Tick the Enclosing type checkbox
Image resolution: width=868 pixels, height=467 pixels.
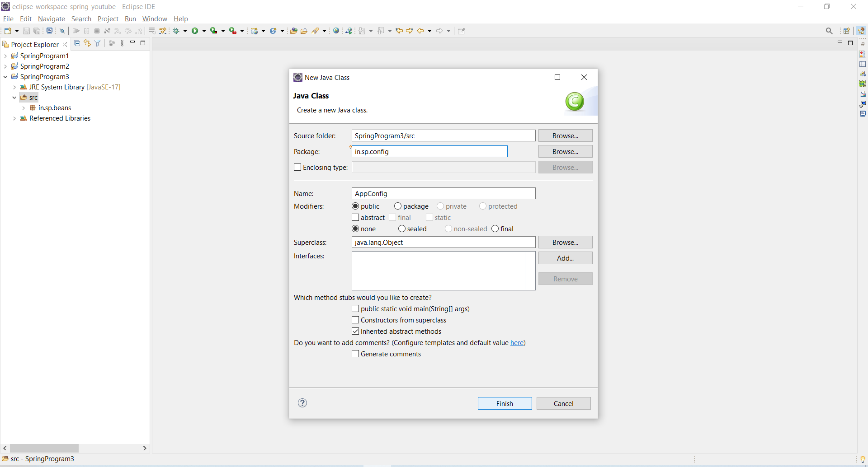pos(297,167)
